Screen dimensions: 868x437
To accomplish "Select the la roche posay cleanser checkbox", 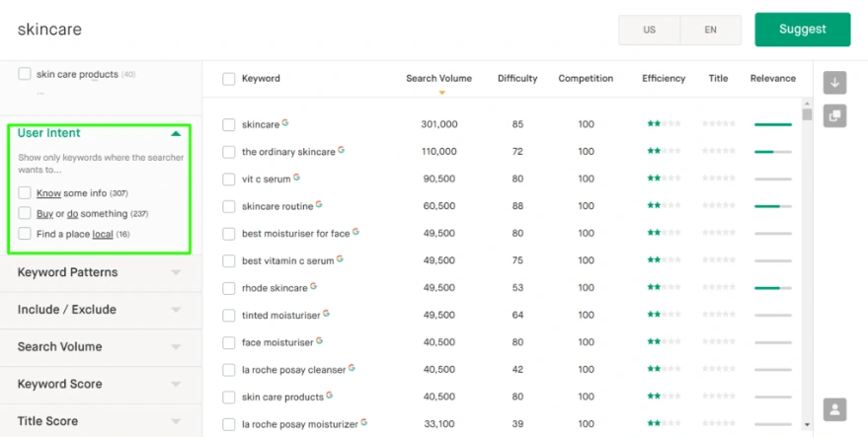I will click(x=229, y=370).
